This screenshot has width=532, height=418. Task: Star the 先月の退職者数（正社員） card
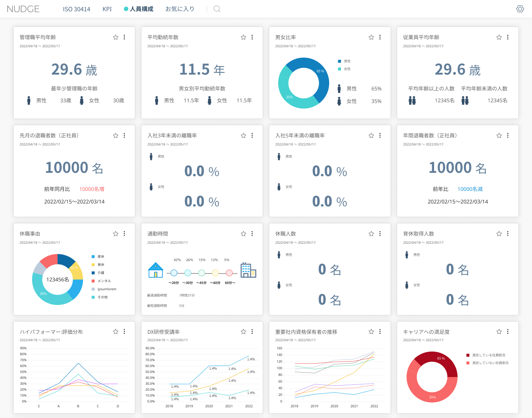(116, 136)
